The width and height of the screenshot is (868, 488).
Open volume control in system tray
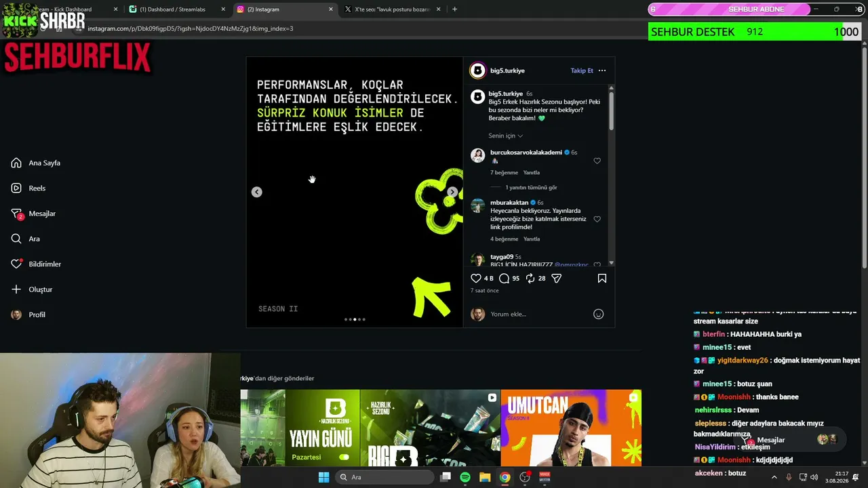[814, 477]
